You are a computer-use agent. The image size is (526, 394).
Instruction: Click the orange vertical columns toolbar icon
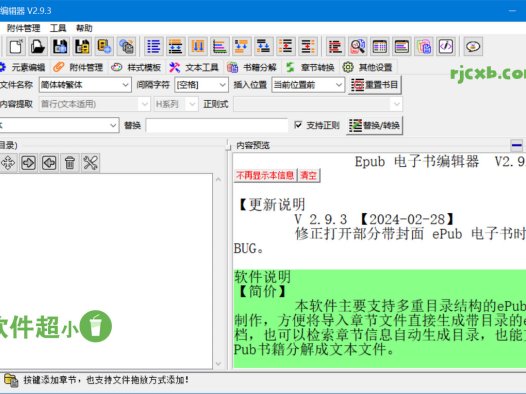(198, 46)
